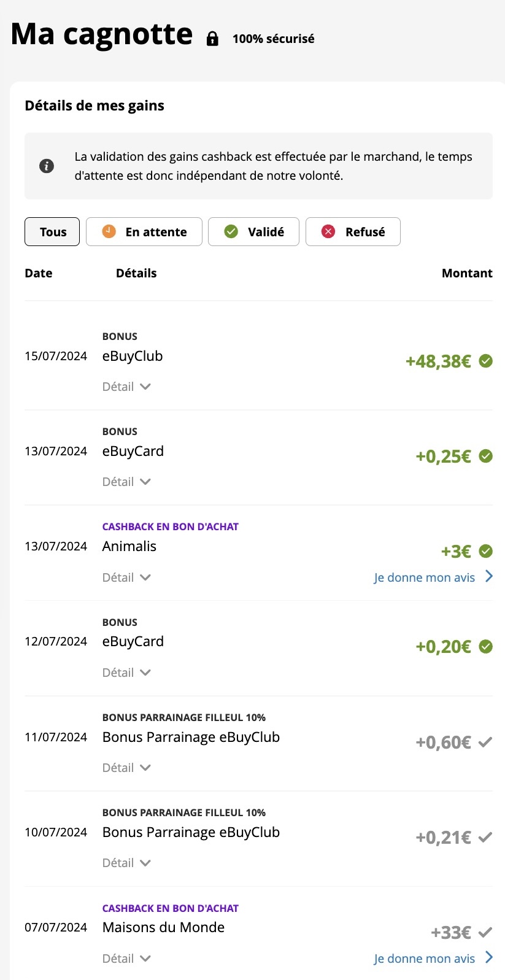Show only Refusé gains
Image resolution: width=505 pixels, height=980 pixels.
click(x=353, y=232)
